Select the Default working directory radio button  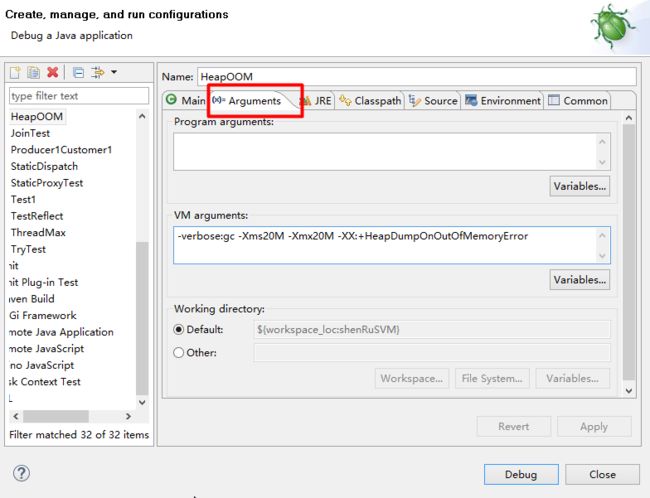[179, 330]
